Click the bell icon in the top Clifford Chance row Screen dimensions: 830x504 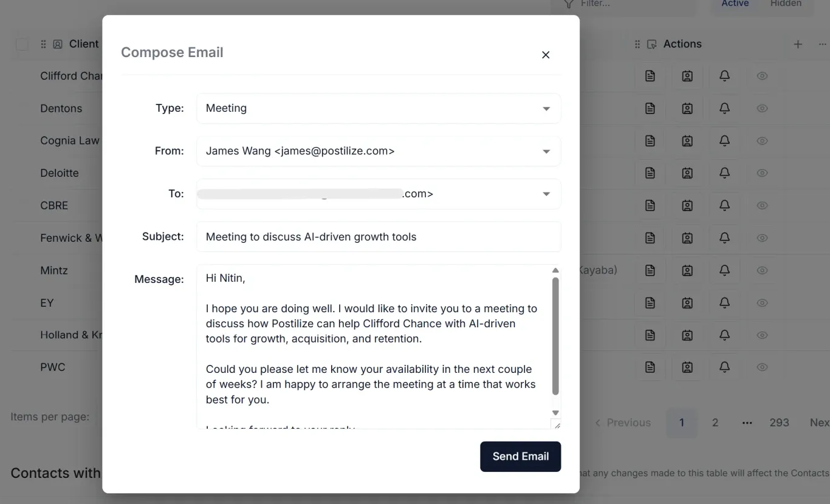tap(724, 76)
